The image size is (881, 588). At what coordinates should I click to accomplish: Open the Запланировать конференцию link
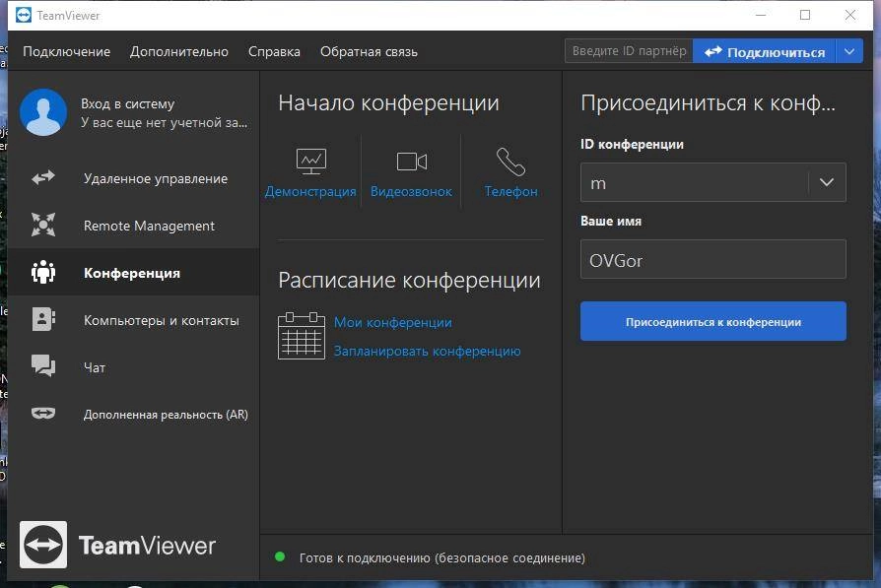pos(427,351)
